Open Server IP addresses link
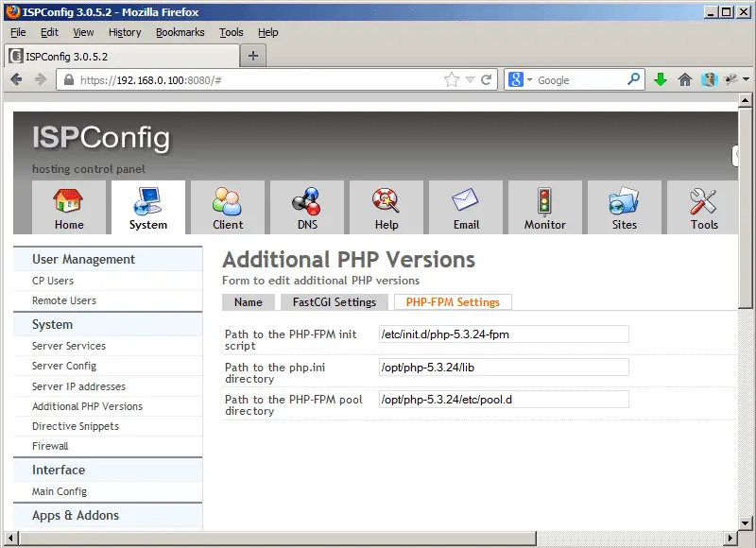The height and width of the screenshot is (548, 756). (78, 386)
